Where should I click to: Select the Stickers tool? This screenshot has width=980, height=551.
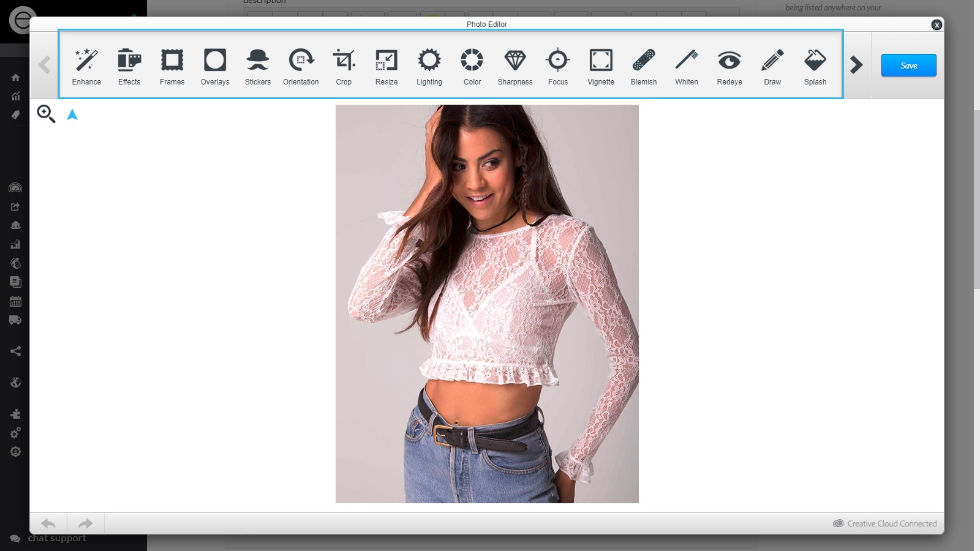click(x=258, y=67)
